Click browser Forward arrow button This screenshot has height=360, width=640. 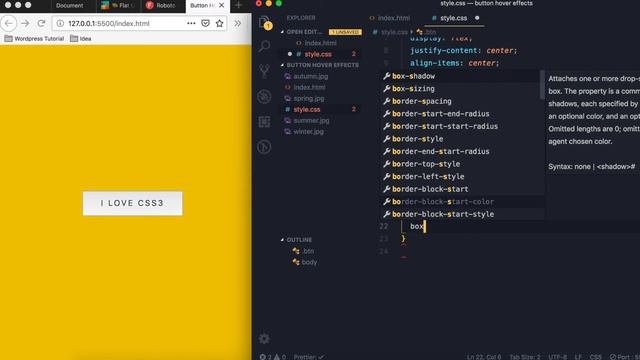coord(25,23)
